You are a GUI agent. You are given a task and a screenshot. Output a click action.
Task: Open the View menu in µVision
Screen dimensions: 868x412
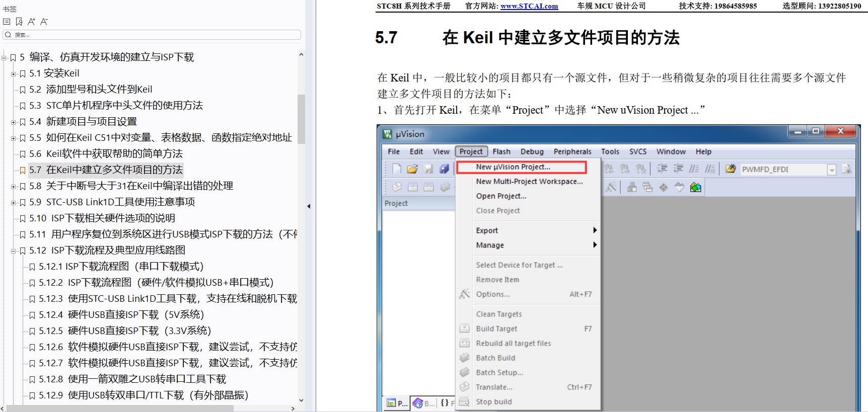point(441,151)
